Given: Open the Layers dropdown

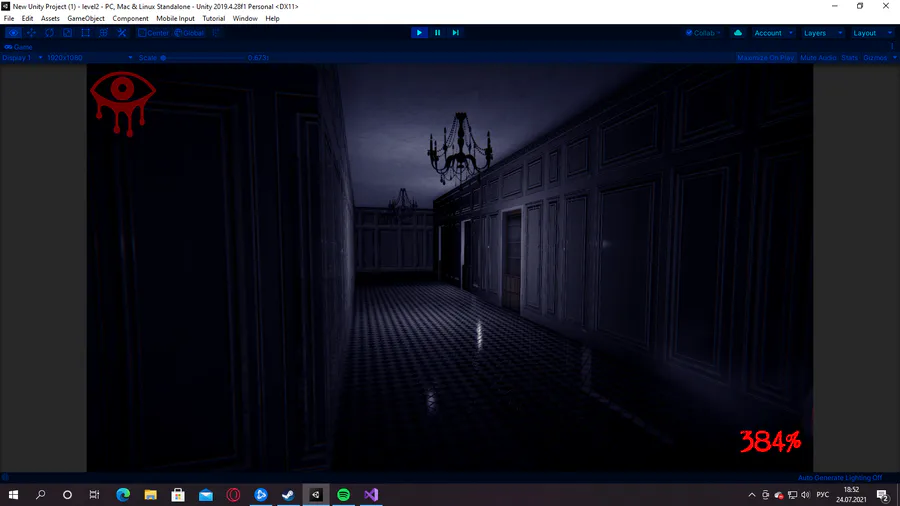Looking at the screenshot, I should [823, 33].
